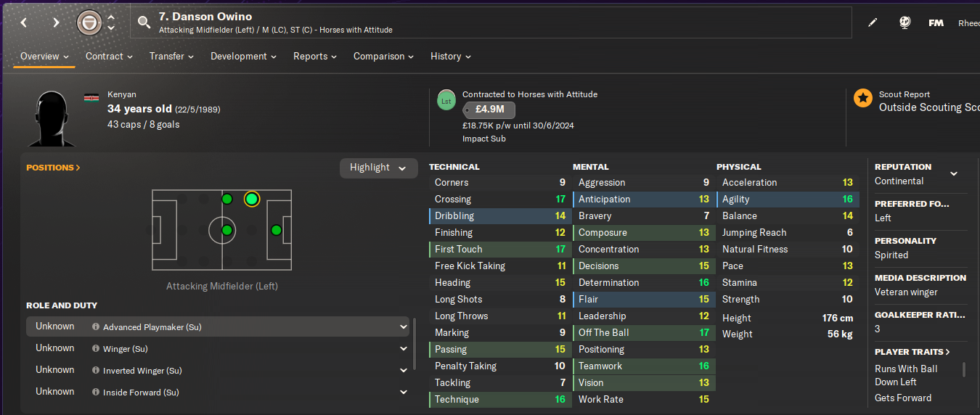Click the search magnifier icon

[x=144, y=22]
